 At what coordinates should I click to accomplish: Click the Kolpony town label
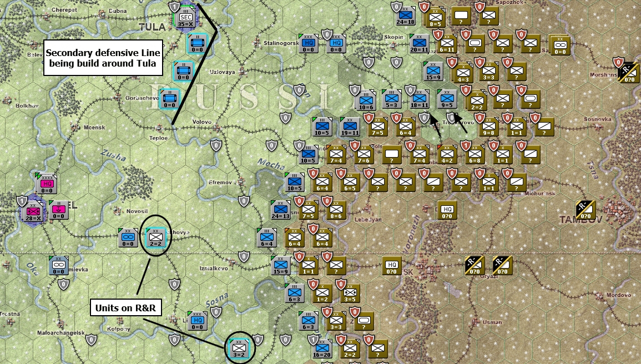point(119,329)
